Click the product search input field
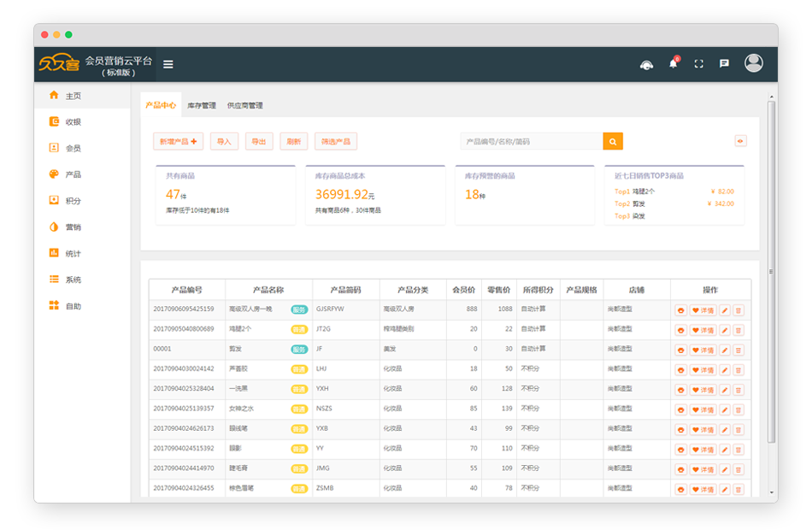This screenshot has width=812, height=530. click(531, 141)
